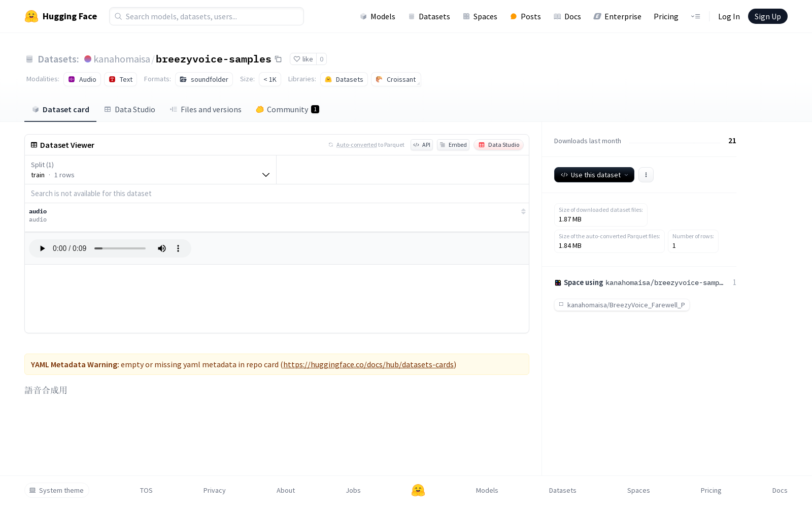Click the Datasets: breadcrumb label
This screenshot has width=812, height=508.
point(58,59)
